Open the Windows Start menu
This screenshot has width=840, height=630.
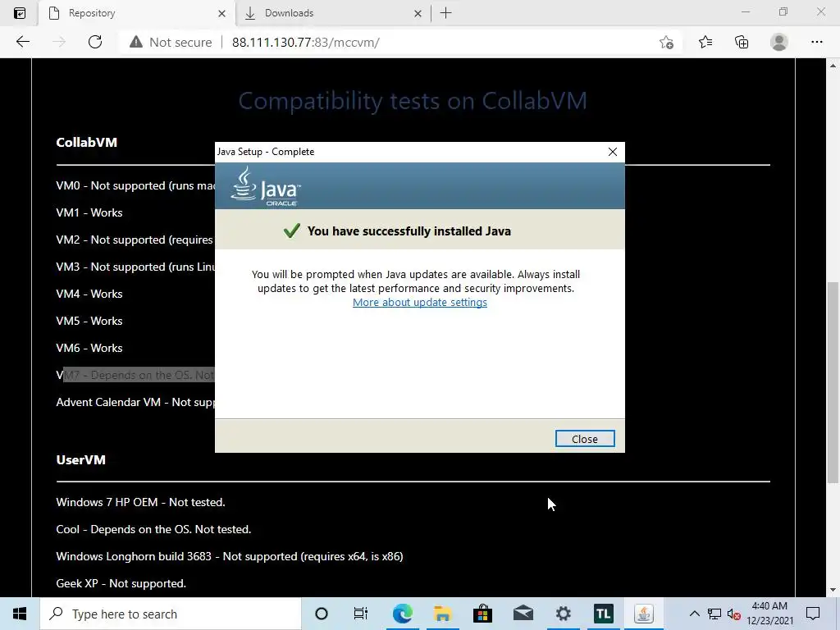pyautogui.click(x=20, y=614)
